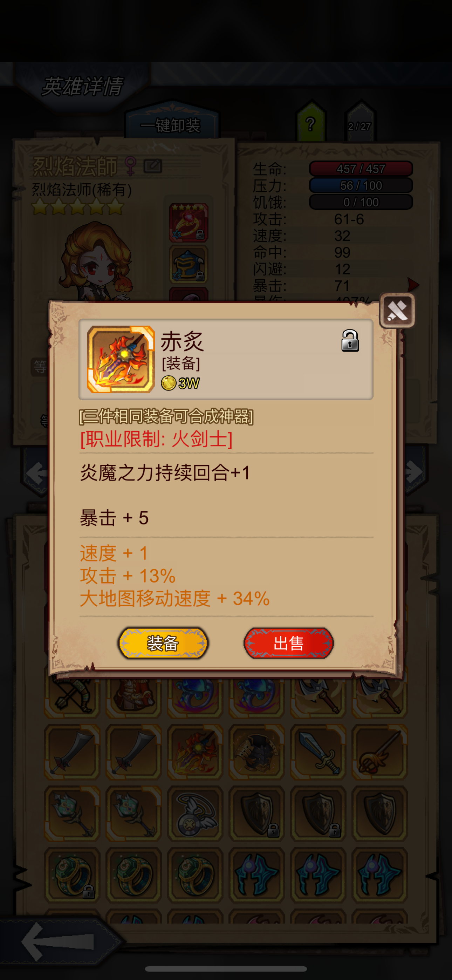Select the equipped blue helmet slot

189,264
